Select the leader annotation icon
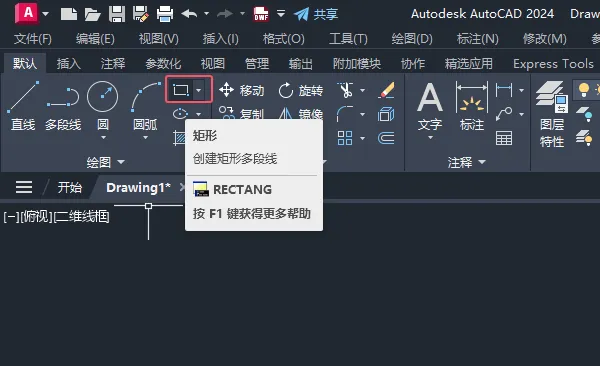 click(504, 114)
